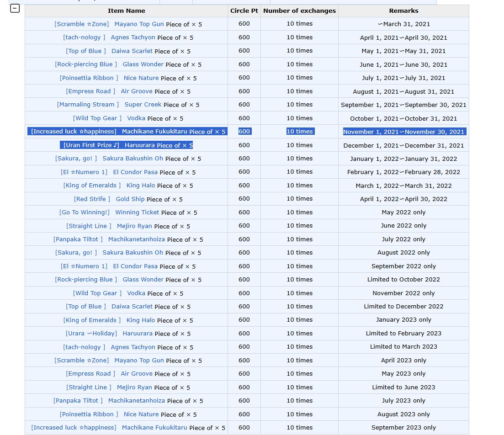Open the Winning Ticket link
The image size is (504, 435).
point(137,212)
